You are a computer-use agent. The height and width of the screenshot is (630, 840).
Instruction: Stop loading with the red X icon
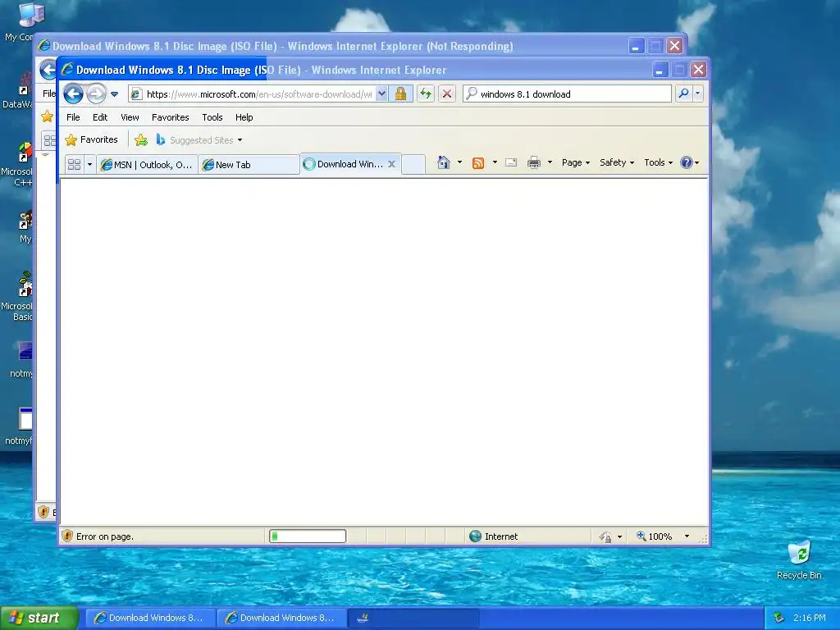pyautogui.click(x=447, y=94)
